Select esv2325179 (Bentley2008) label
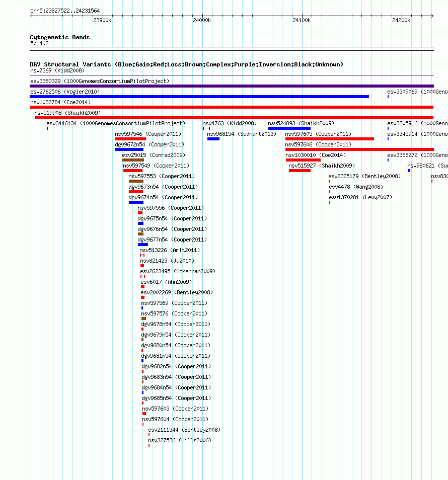The height and width of the screenshot is (480, 448). 364,176
